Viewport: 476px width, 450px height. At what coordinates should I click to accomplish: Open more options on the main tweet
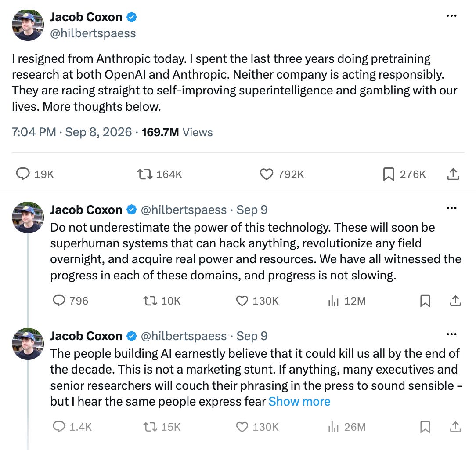tap(451, 15)
